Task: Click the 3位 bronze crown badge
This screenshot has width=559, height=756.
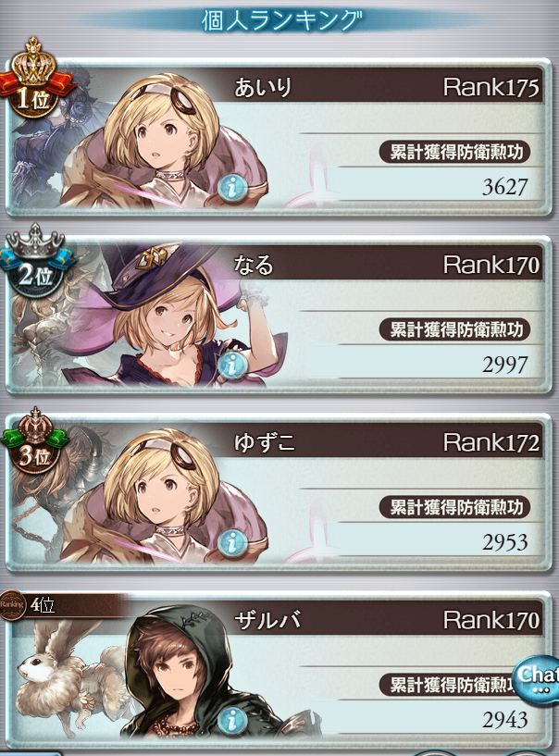Action: point(35,441)
